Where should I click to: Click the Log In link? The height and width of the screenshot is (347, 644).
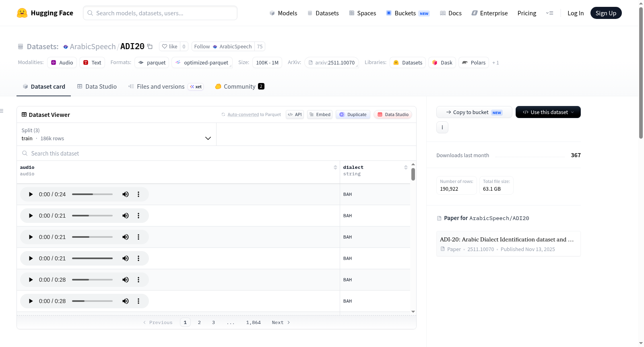tap(576, 13)
